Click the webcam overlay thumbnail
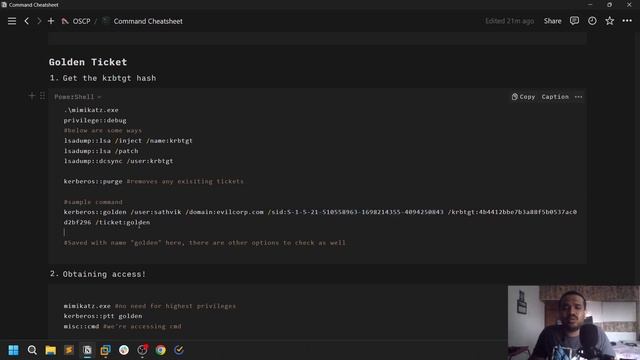 573,322
